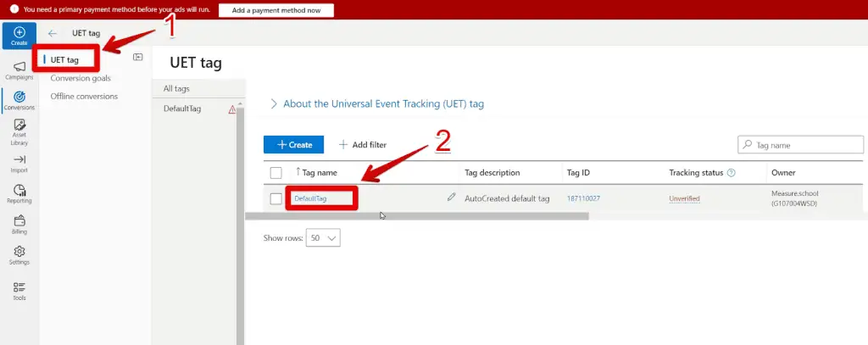
Task: Click Tag ID 187110027 link
Action: (x=583, y=198)
